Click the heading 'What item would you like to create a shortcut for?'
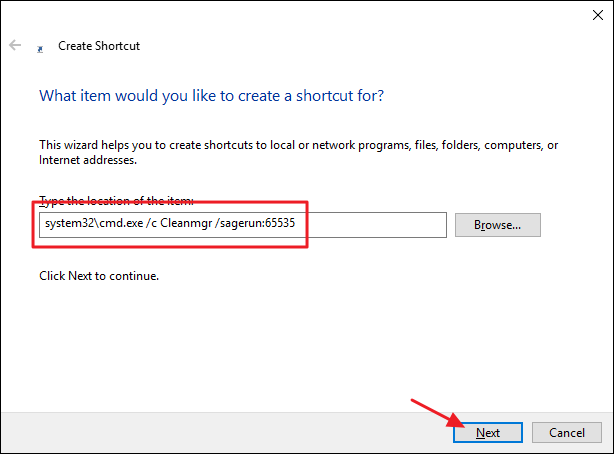This screenshot has height=454, width=614. tap(211, 96)
